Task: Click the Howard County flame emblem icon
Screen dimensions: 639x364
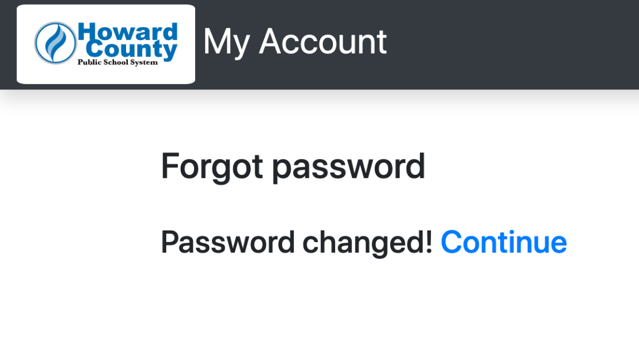Action: click(55, 43)
